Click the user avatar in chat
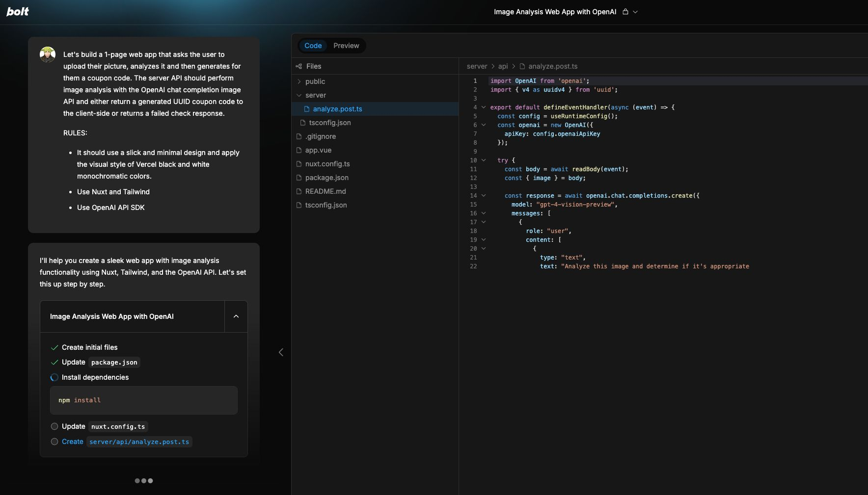The width and height of the screenshot is (868, 495). pyautogui.click(x=48, y=54)
